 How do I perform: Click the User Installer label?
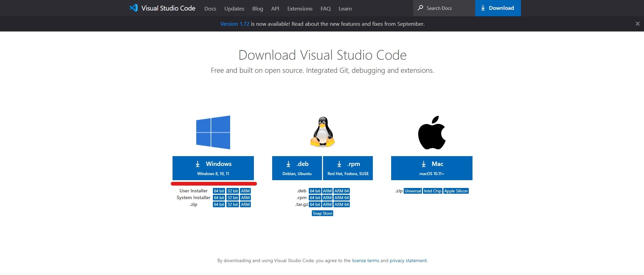pyautogui.click(x=194, y=191)
